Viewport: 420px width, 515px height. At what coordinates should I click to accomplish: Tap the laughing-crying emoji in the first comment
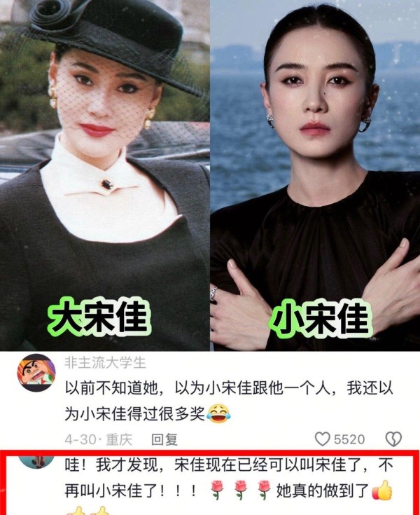click(x=218, y=414)
